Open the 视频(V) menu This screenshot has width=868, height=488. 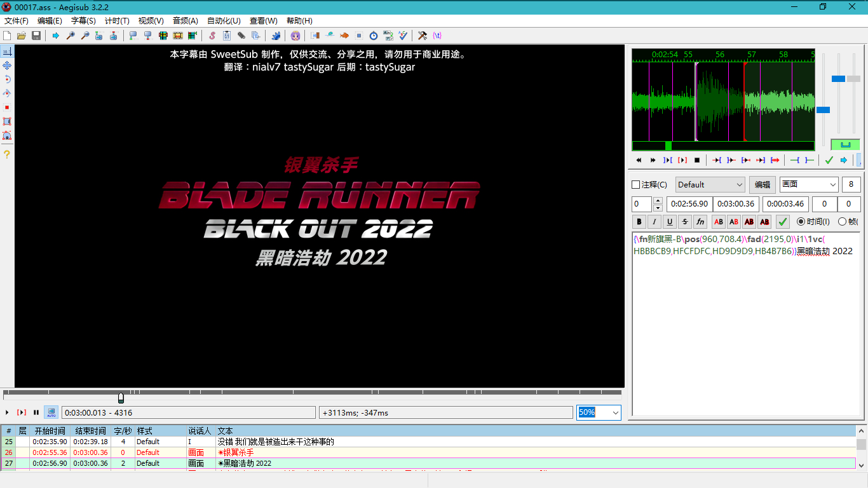pyautogui.click(x=151, y=21)
